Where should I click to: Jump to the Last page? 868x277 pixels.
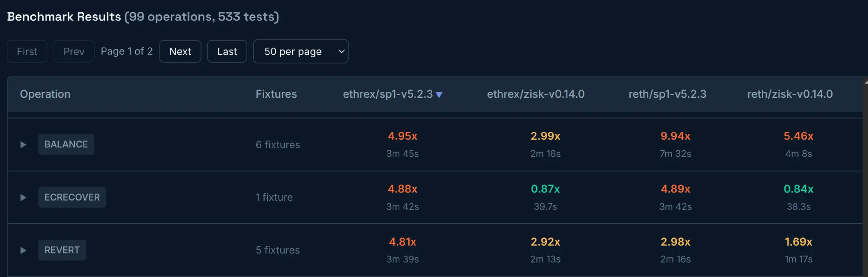pos(227,52)
